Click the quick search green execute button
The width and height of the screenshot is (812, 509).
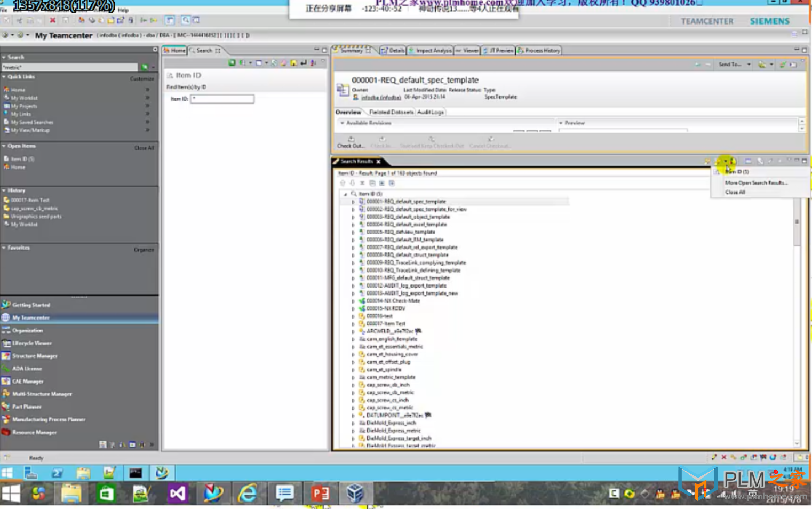tap(144, 67)
